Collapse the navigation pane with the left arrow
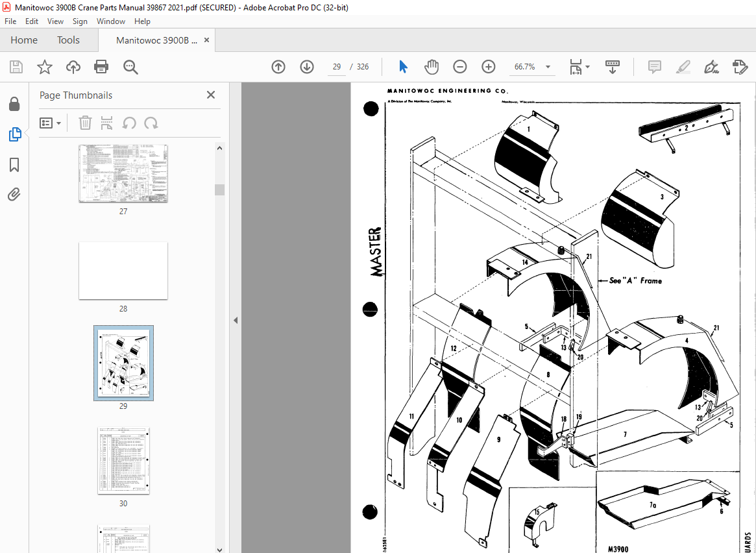 [x=236, y=320]
